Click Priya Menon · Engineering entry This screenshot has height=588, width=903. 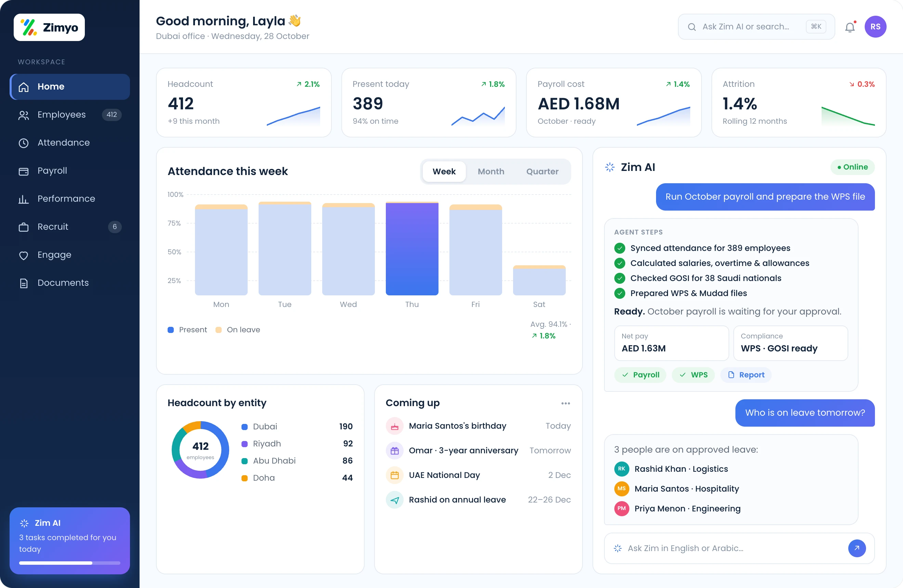pos(677,508)
